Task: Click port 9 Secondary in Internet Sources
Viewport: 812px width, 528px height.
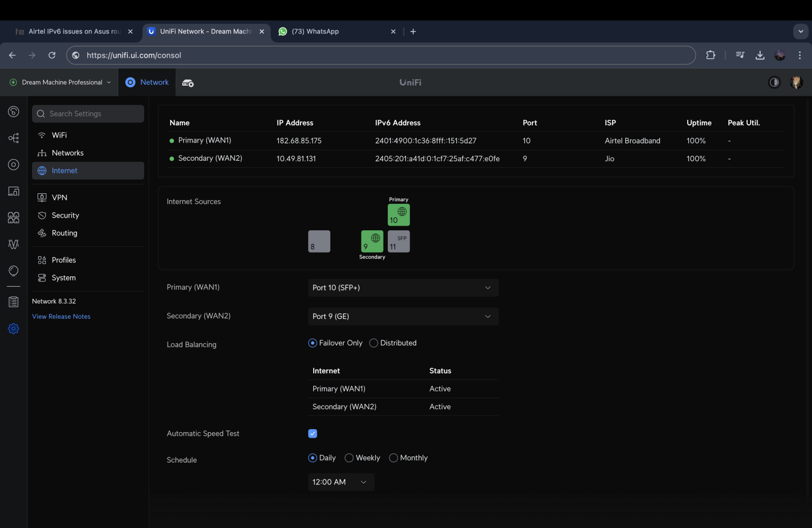Action: (x=372, y=241)
